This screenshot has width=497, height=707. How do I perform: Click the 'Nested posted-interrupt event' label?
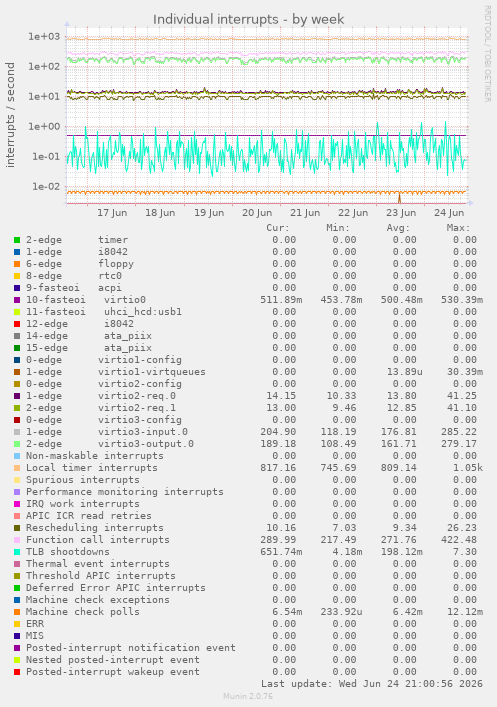(x=113, y=660)
